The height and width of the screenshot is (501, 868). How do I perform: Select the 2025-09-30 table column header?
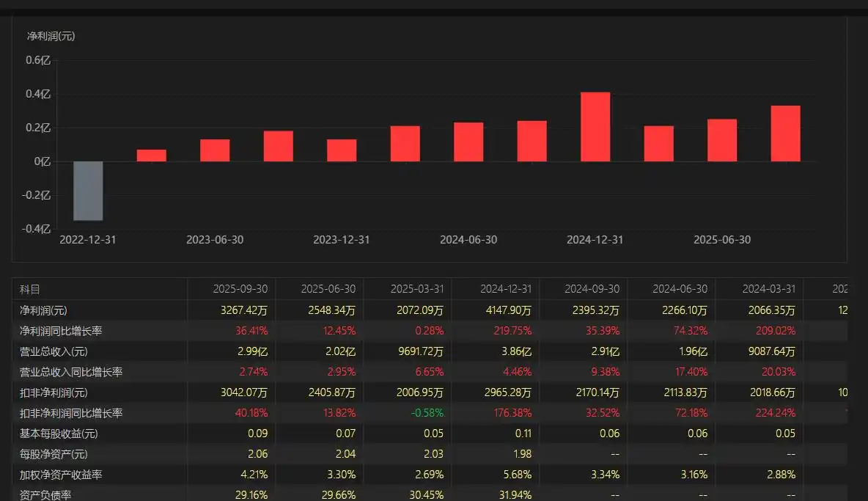point(240,289)
